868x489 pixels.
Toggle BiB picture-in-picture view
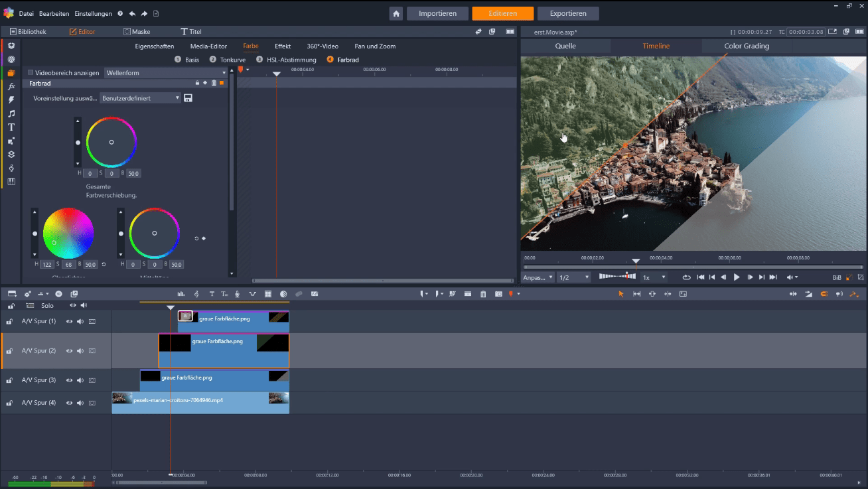(837, 277)
